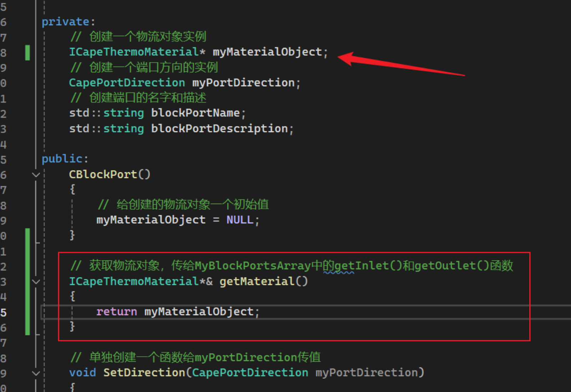Click the 'ICapeThermoMaterial*&' return type
This screenshot has width=571, height=392.
141,282
